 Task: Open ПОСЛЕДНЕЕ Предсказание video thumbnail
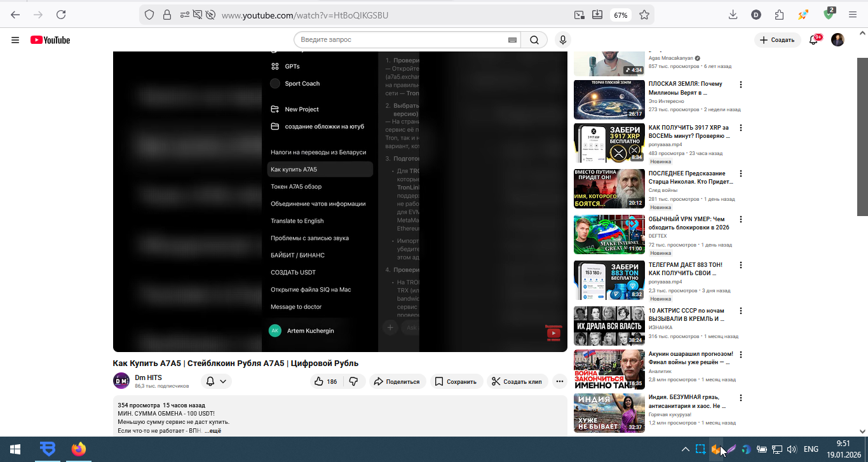[x=609, y=189]
